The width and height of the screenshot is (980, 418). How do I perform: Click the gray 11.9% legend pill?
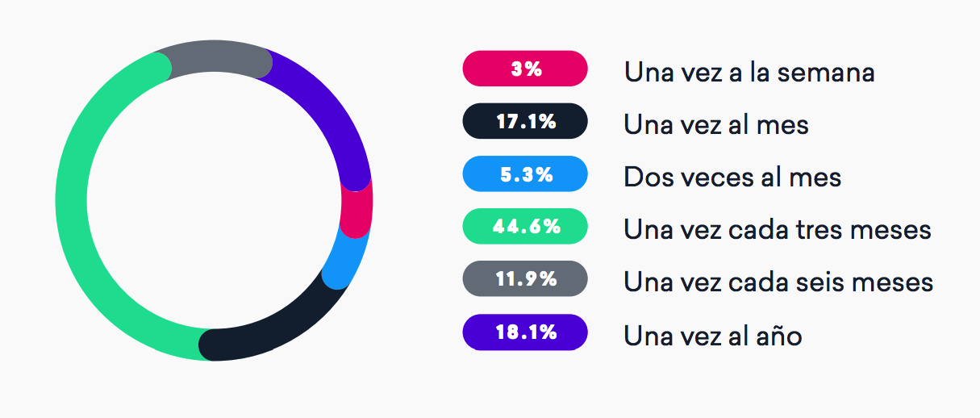525,279
